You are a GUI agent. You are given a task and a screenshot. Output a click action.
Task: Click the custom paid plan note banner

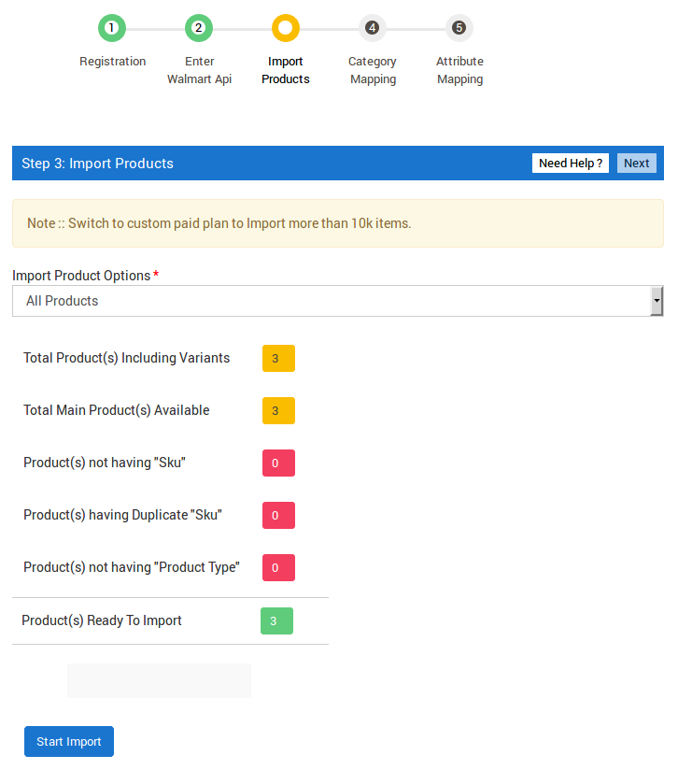click(x=338, y=223)
